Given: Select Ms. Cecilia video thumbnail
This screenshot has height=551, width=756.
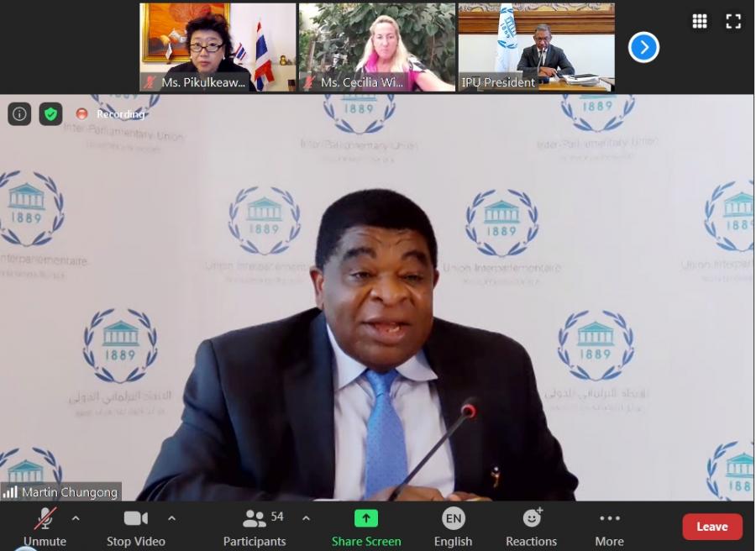Looking at the screenshot, I should (376, 47).
